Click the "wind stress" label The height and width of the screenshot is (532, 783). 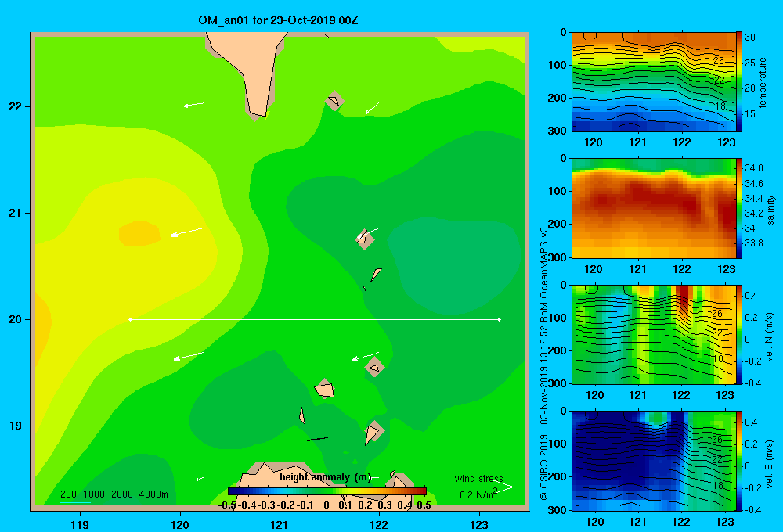[x=479, y=478]
